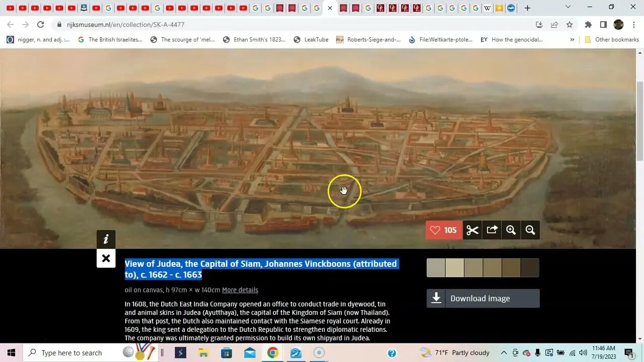Pick the fifth olive-brown palette swatch
Viewport: 644px width, 362px height.
tap(511, 268)
